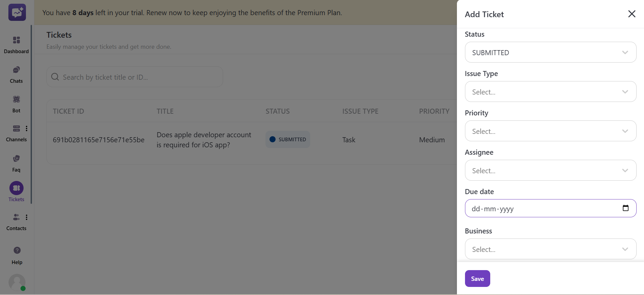The width and height of the screenshot is (644, 295).
Task: Open Contacts from the sidebar
Action: click(x=16, y=217)
